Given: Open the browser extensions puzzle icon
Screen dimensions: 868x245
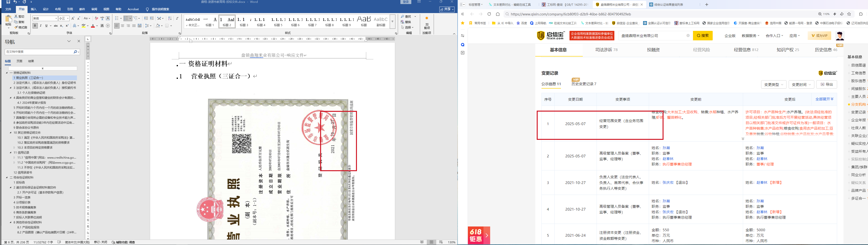Looking at the screenshot, I should 861,14.
